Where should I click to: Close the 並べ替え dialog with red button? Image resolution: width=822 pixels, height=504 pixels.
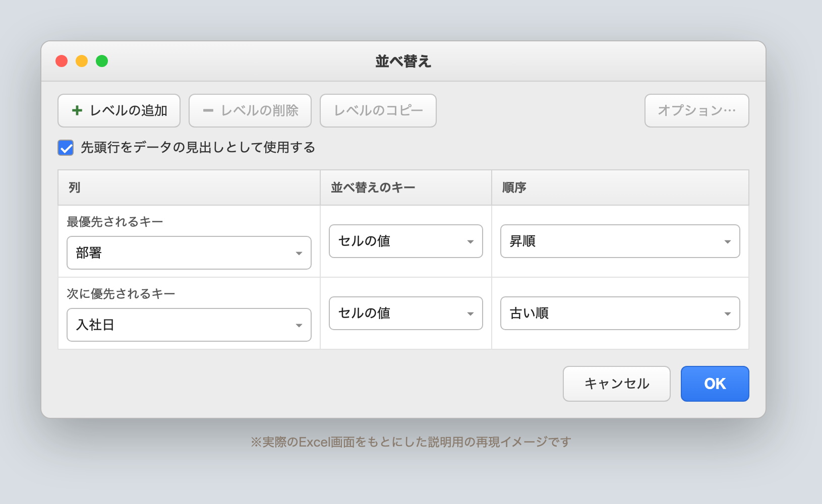(x=62, y=61)
